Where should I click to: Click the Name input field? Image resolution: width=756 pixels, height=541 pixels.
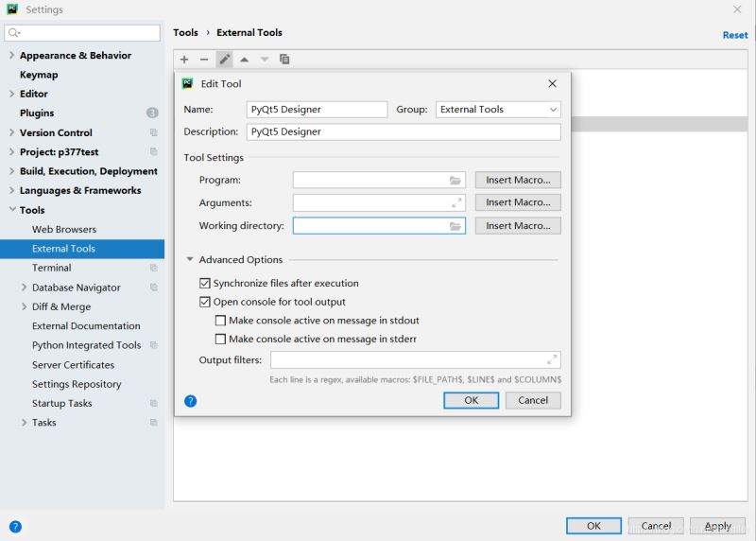pyautogui.click(x=317, y=110)
